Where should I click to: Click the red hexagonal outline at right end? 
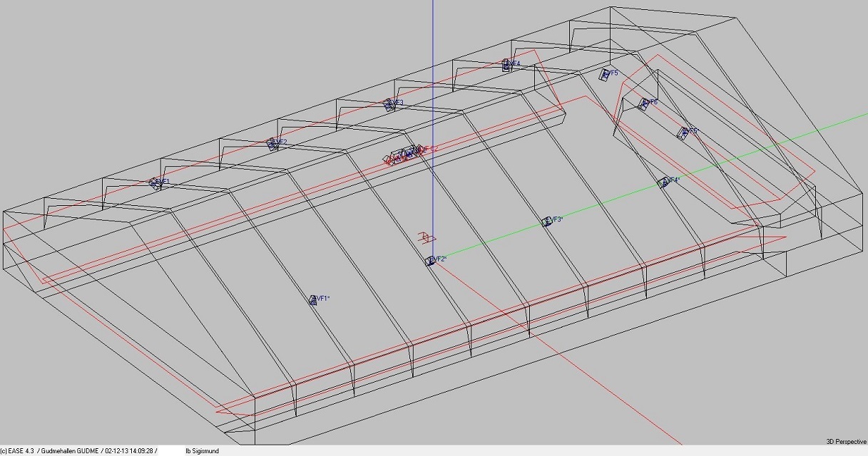[x=813, y=172]
